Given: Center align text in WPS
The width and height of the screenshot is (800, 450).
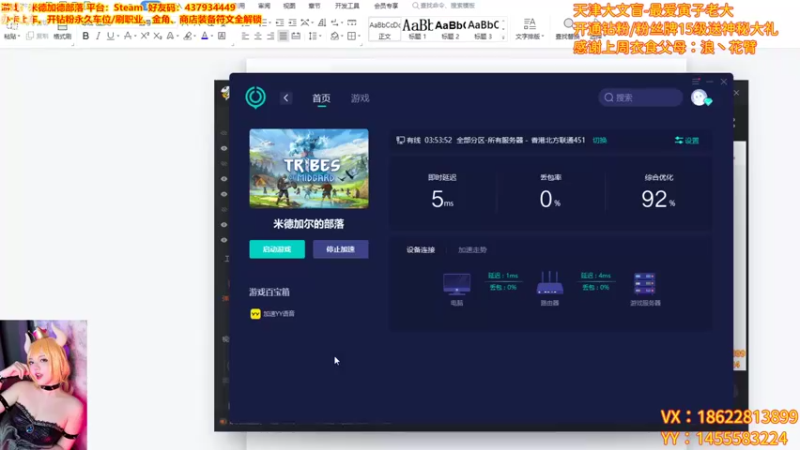Looking at the screenshot, I should click(x=258, y=36).
